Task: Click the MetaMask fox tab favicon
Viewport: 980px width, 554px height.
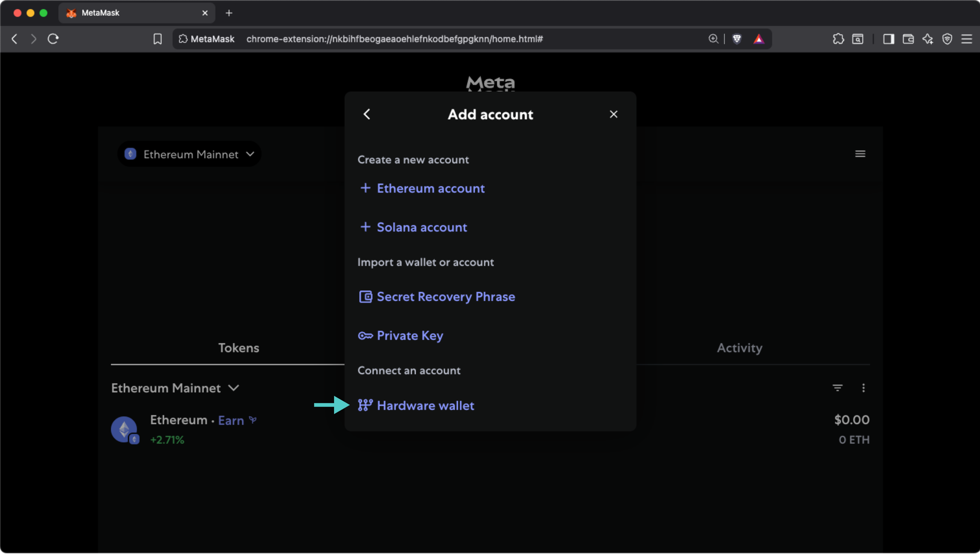Action: coord(71,13)
